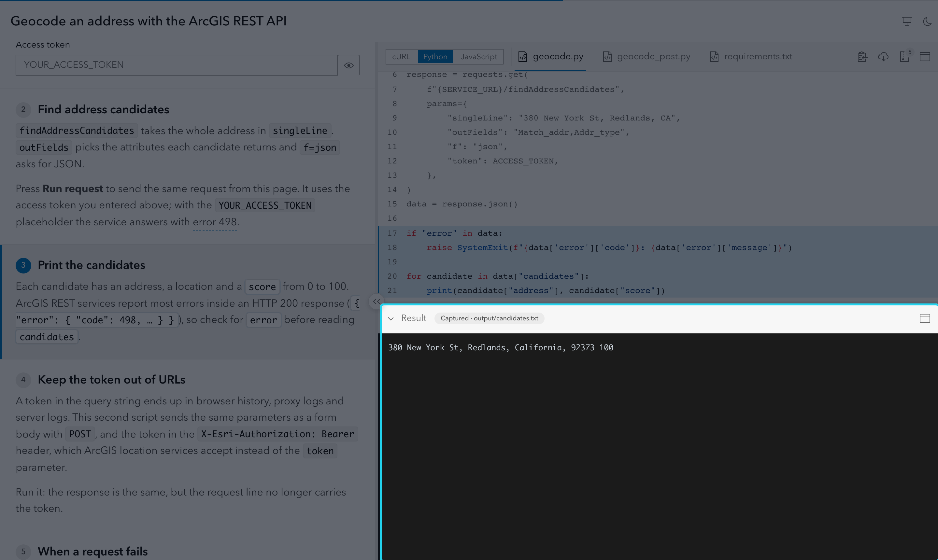This screenshot has width=938, height=560.
Task: Click the X-Esri-Authorization: Bearer inline code
Action: [x=277, y=434]
